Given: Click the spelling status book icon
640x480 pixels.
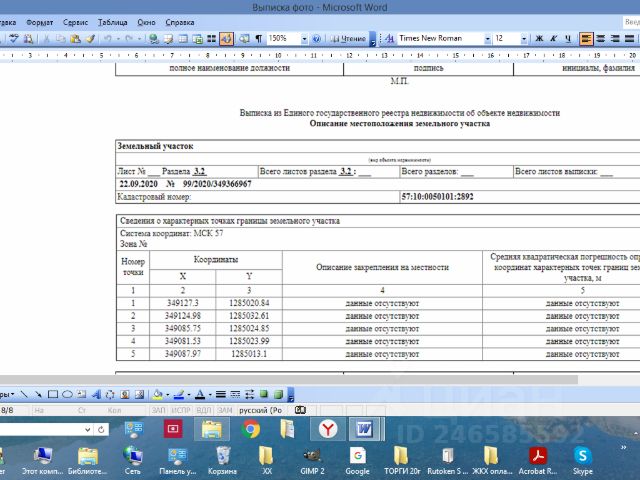Looking at the screenshot, I should pos(300,410).
